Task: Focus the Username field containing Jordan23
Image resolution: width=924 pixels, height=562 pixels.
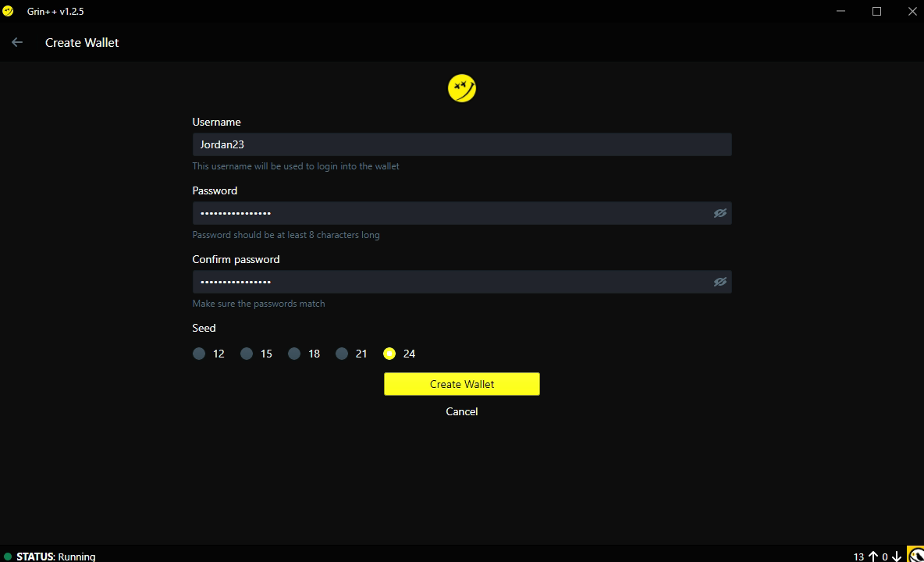Action: 462,144
